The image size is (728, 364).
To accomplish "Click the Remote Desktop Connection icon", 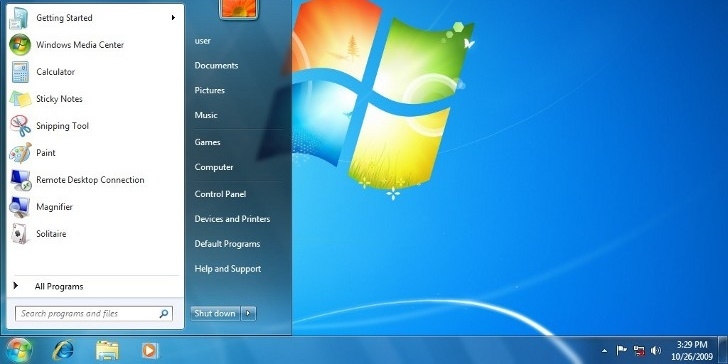I will tap(20, 180).
